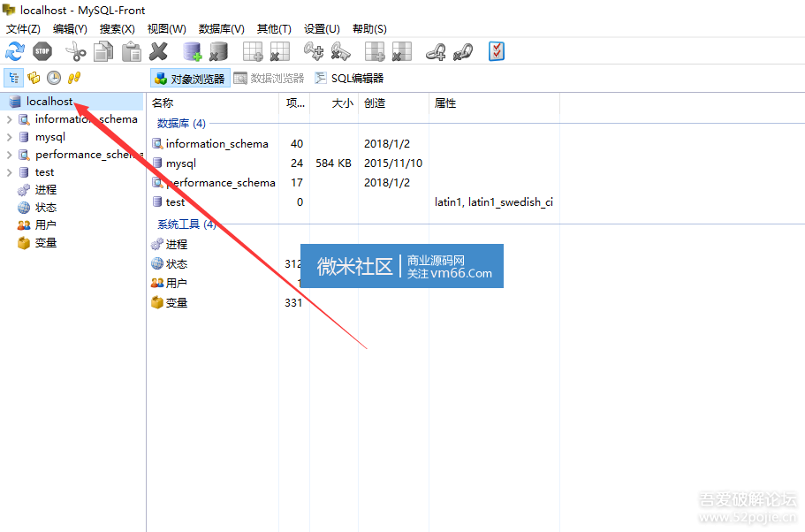
Task: Select 用户 in the navigation tree
Action: pyautogui.click(x=46, y=225)
